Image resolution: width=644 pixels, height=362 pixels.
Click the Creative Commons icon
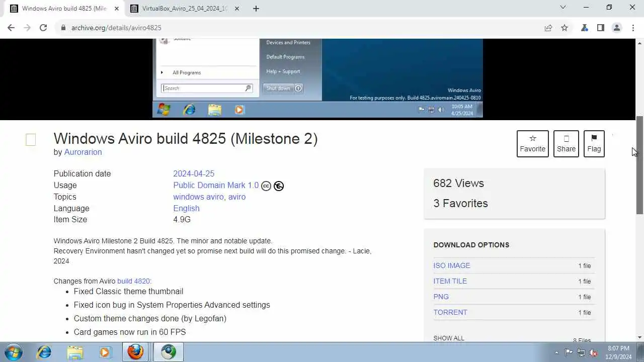coord(266,186)
